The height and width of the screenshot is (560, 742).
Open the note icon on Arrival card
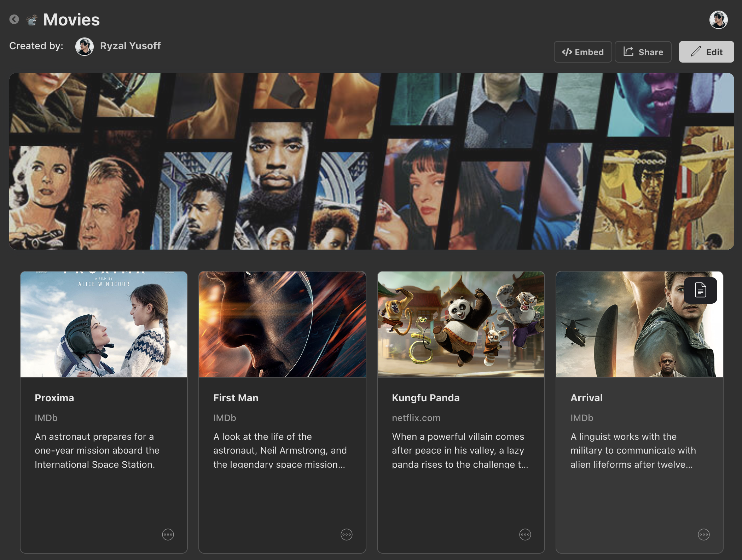pyautogui.click(x=700, y=290)
